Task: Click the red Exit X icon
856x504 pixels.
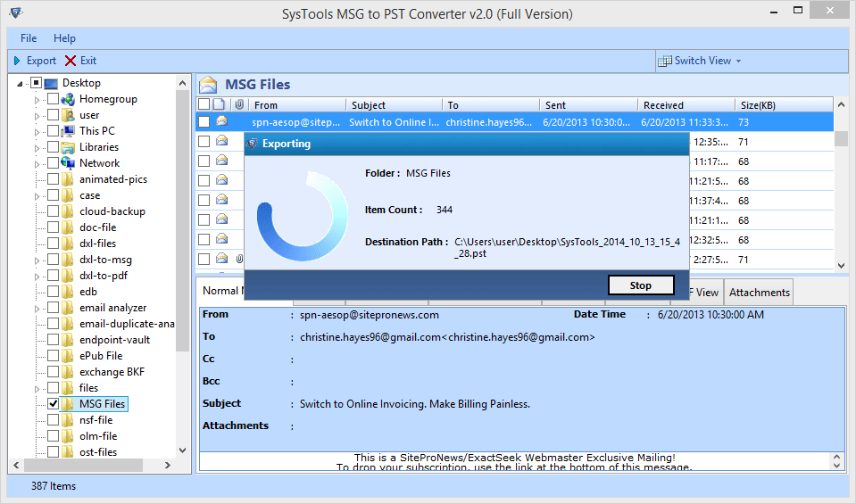Action: click(71, 61)
